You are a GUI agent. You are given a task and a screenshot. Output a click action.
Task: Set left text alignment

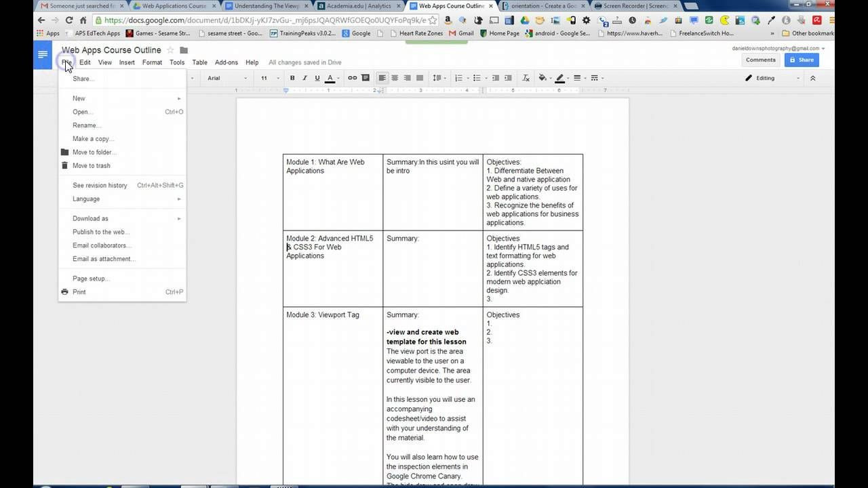(x=382, y=78)
